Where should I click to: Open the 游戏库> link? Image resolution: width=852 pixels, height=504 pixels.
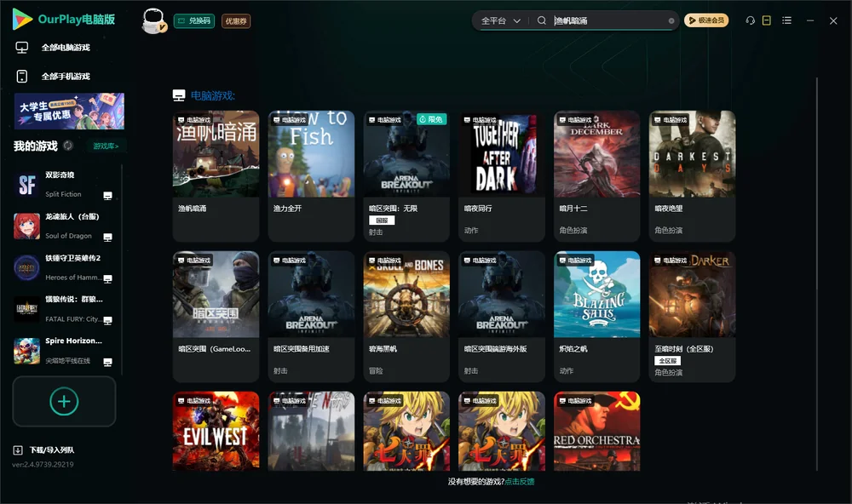[106, 146]
